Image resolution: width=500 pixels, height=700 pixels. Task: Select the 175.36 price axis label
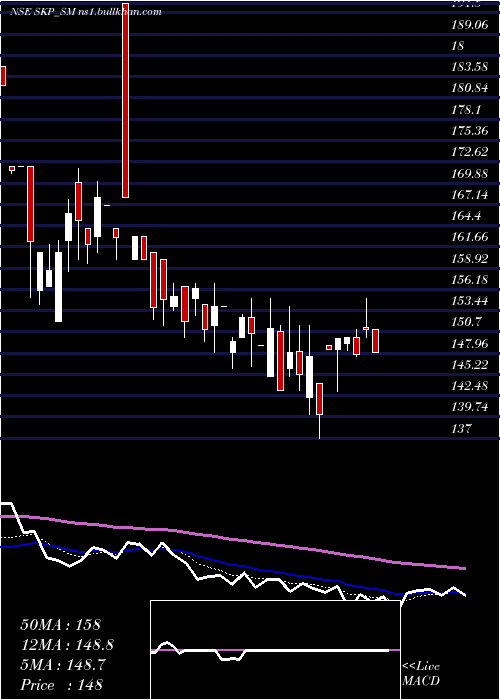pos(470,131)
